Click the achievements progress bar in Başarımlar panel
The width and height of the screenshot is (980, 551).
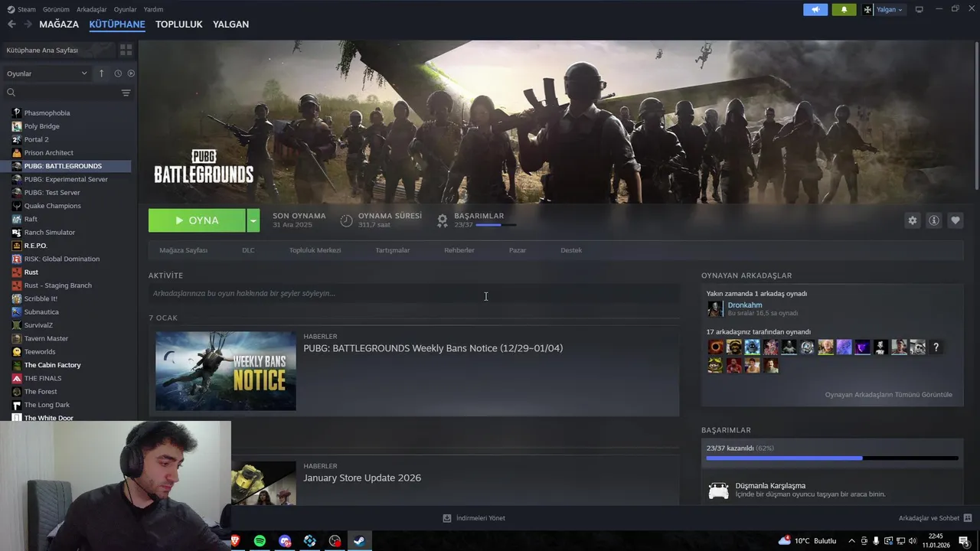[832, 458]
